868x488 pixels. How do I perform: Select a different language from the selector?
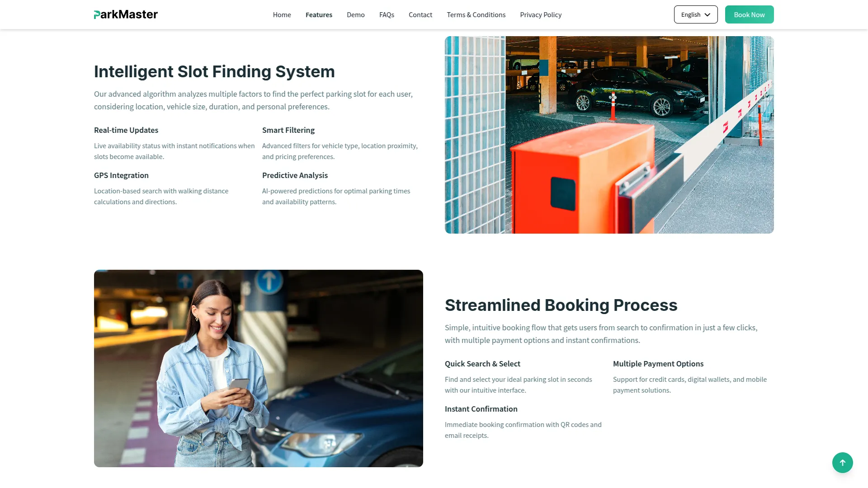tap(695, 14)
